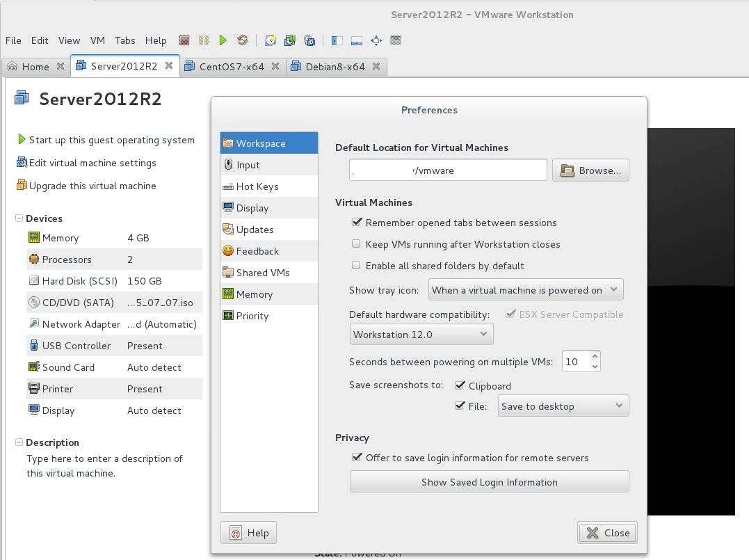
Task: Switch to the Home tab
Action: point(35,66)
